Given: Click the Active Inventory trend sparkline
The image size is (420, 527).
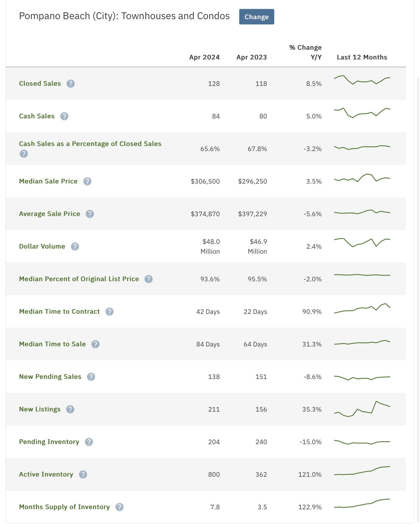Looking at the screenshot, I should pos(362,471).
